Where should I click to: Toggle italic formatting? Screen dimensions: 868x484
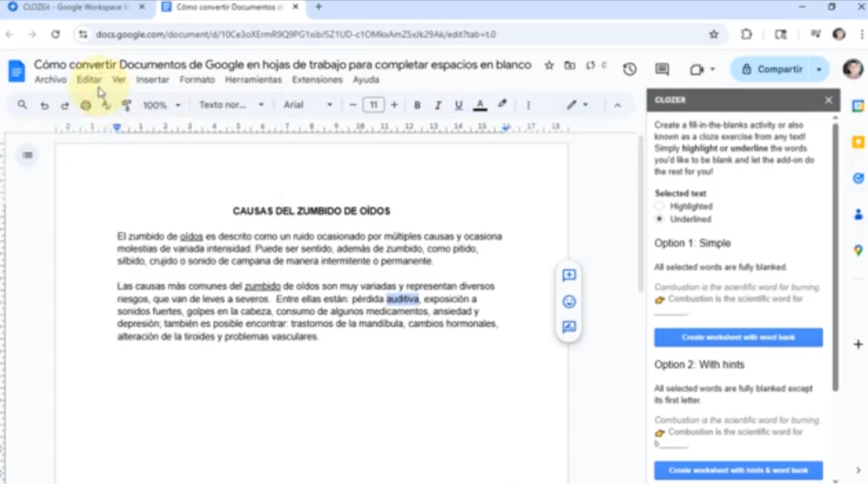pos(438,106)
